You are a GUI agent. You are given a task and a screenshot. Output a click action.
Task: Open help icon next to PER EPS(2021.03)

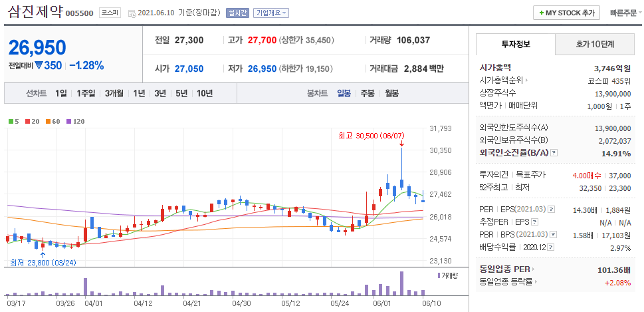pos(551,210)
